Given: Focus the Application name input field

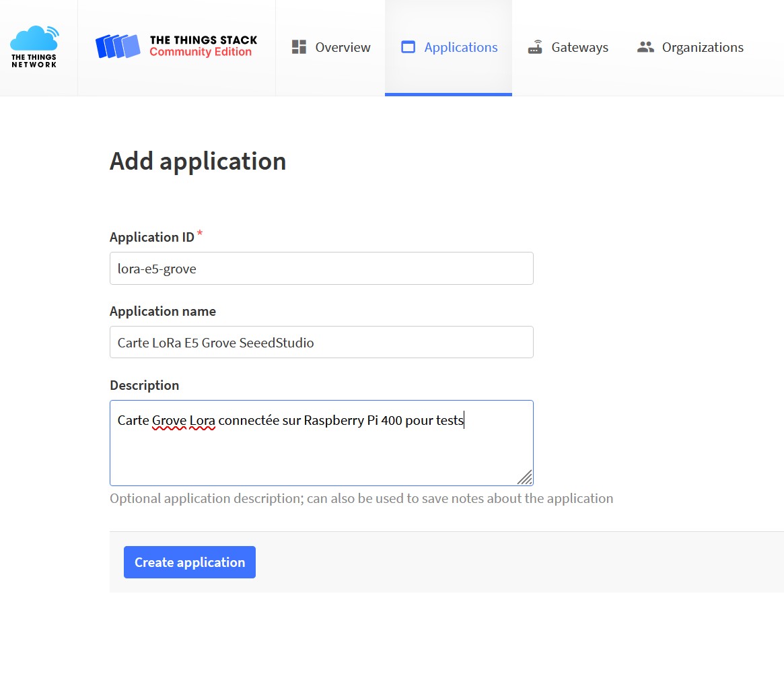Looking at the screenshot, I should coord(322,342).
